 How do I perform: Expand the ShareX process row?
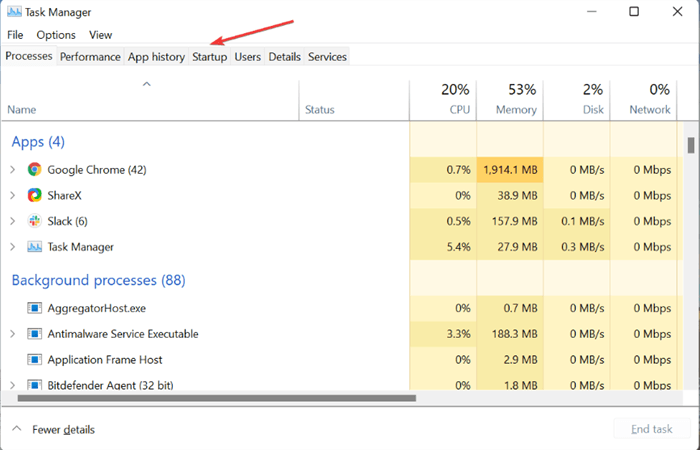(x=12, y=196)
